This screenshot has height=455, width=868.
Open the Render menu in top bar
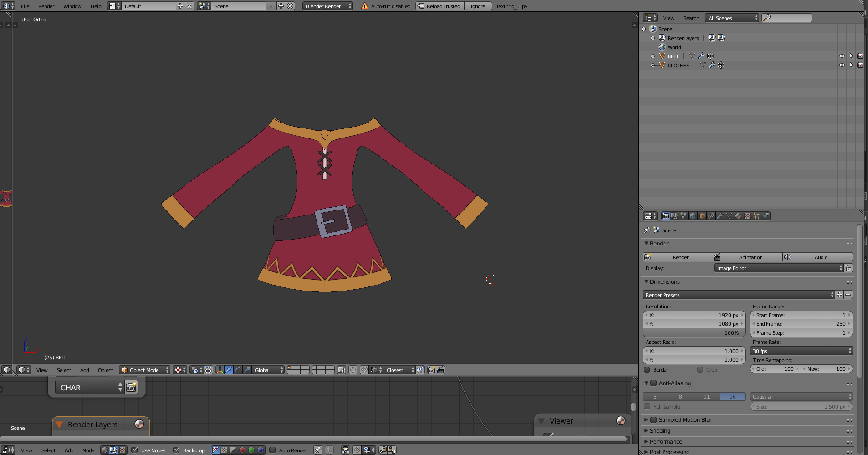(46, 6)
